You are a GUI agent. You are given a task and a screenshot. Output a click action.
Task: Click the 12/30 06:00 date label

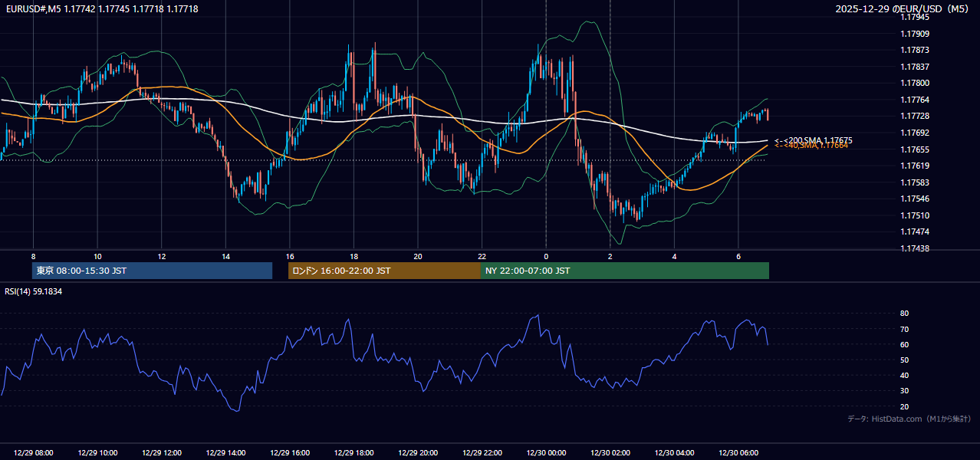point(738,453)
